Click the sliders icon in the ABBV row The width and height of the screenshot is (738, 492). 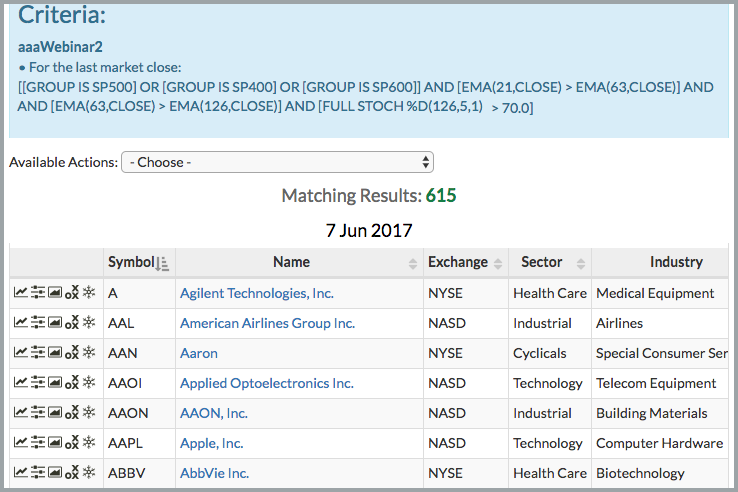point(38,473)
